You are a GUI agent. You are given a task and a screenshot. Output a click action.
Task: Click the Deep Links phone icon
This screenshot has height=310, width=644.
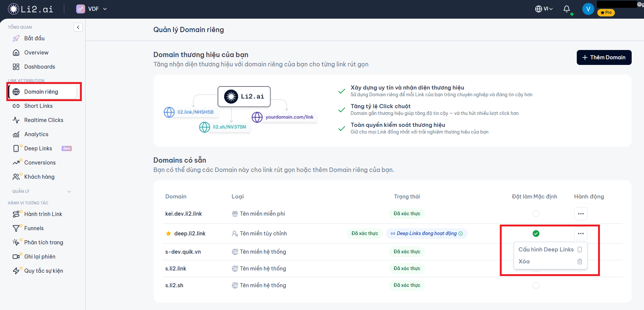(x=16, y=148)
